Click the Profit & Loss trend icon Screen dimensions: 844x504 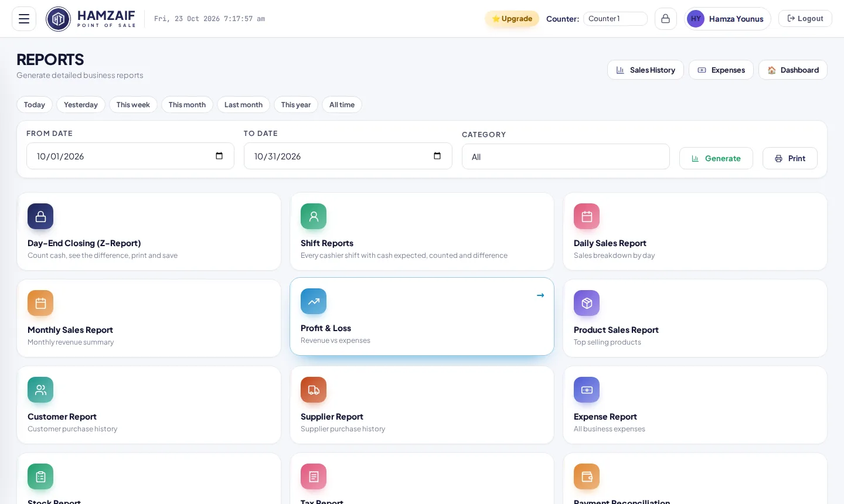pyautogui.click(x=314, y=301)
